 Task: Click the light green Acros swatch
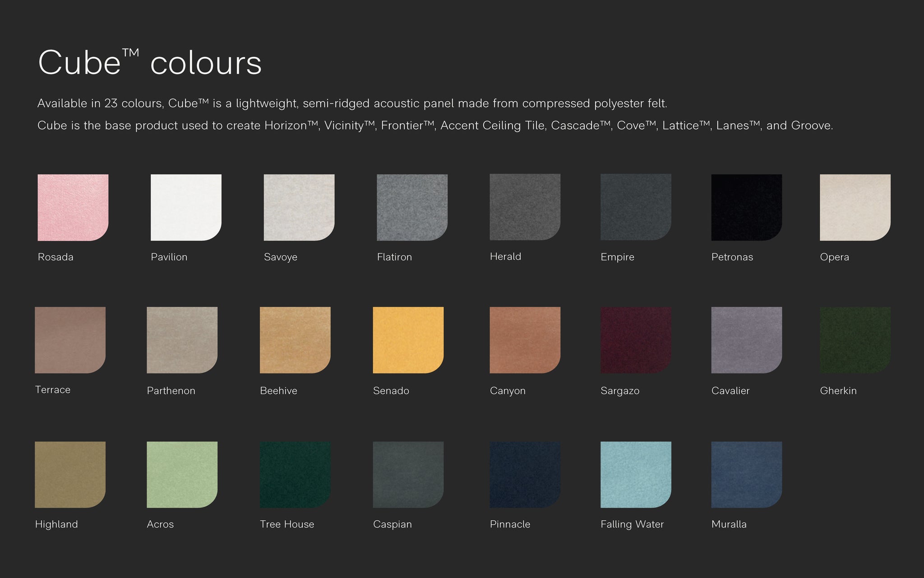[182, 475]
